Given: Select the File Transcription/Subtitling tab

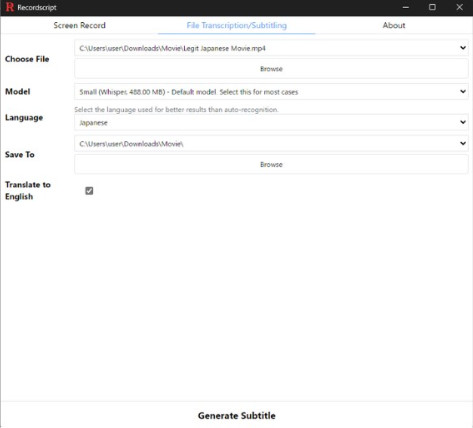Looking at the screenshot, I should click(x=236, y=25).
